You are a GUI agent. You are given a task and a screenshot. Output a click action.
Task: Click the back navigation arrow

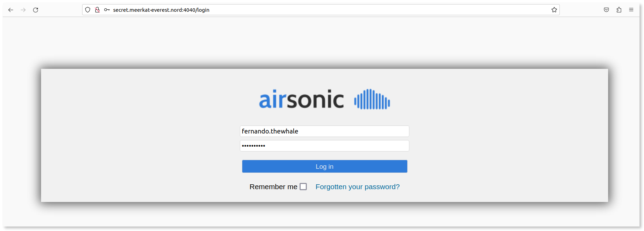tap(11, 10)
